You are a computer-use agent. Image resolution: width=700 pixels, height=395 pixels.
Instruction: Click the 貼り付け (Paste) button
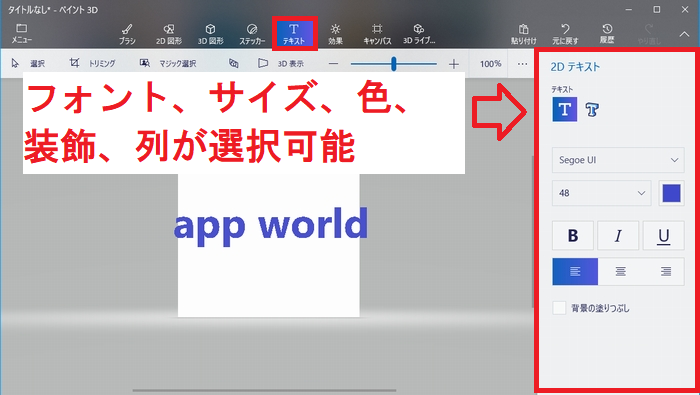(x=524, y=34)
